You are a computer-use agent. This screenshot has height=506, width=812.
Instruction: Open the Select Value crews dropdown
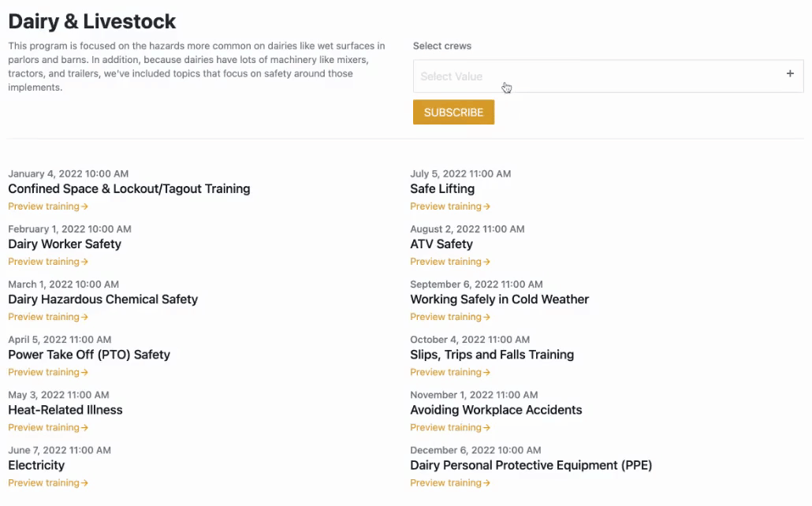[608, 76]
